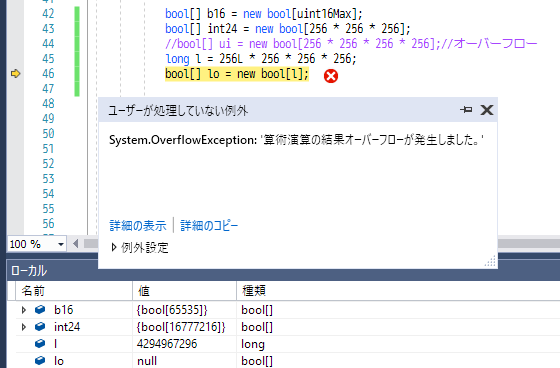Select the 種類 column header
Image resolution: width=560 pixels, height=368 pixels.
(398, 291)
